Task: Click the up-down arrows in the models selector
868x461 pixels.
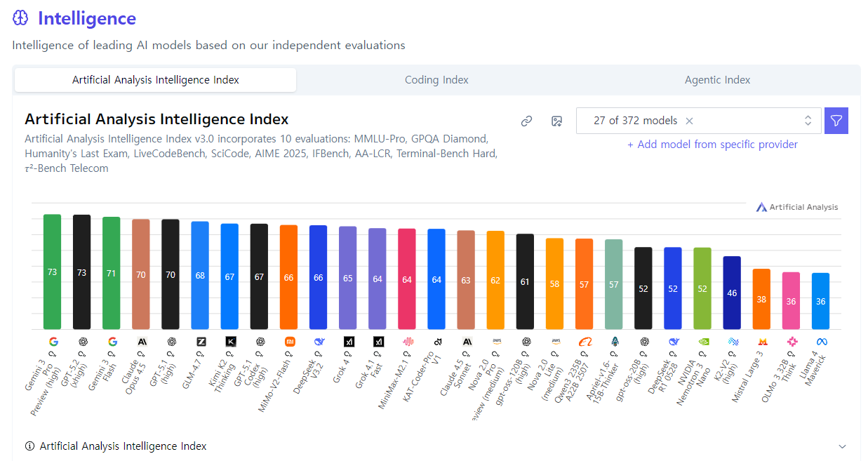Action: tap(808, 121)
